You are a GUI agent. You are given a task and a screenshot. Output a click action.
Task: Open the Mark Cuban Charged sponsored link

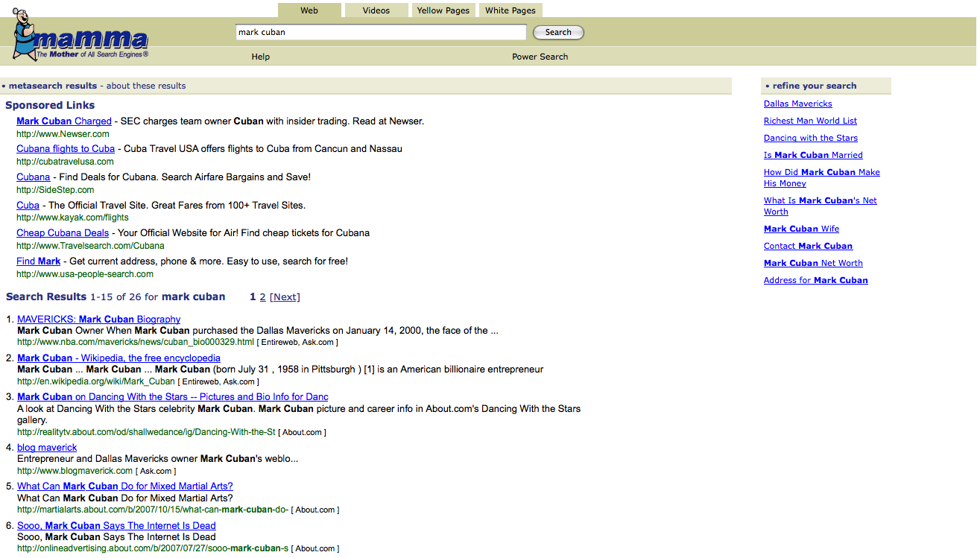64,121
